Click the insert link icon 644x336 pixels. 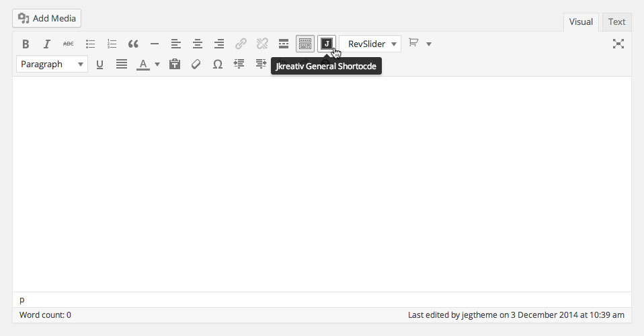point(241,44)
